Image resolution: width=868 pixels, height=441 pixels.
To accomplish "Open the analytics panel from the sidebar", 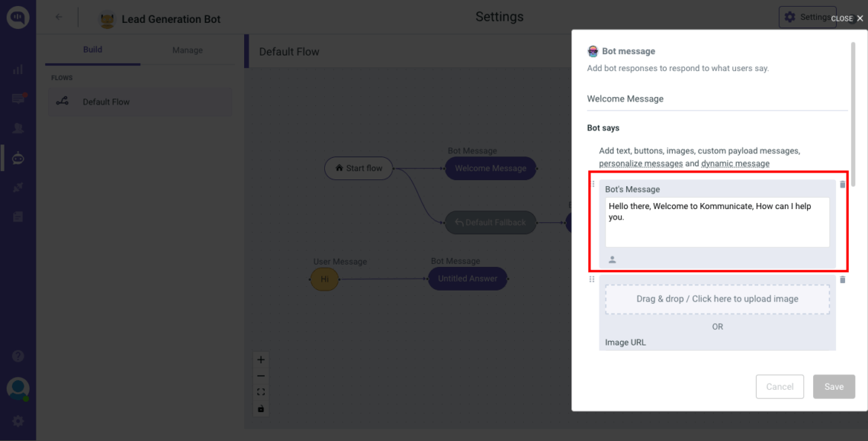I will (18, 69).
